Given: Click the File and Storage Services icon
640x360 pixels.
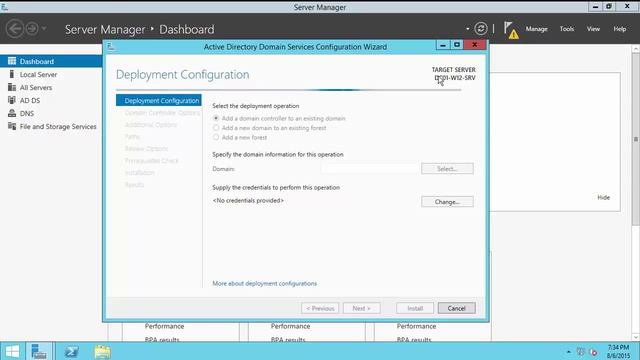Looking at the screenshot, I should coord(12,127).
